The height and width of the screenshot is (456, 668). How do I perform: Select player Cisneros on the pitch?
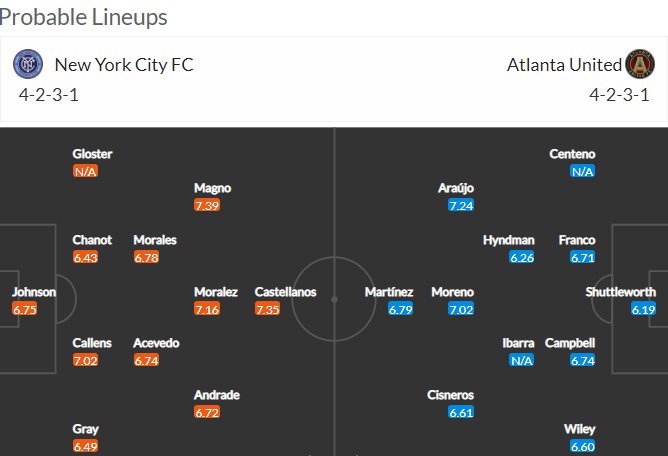tap(450, 395)
